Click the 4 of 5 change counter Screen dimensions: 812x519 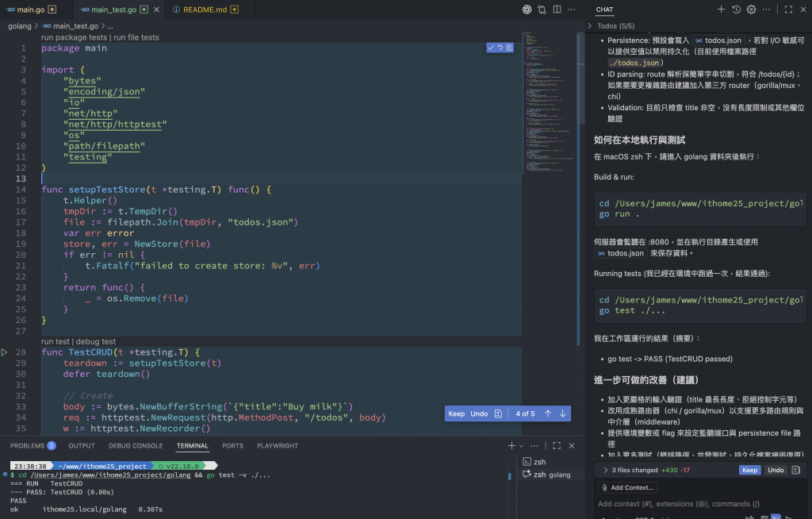(x=525, y=413)
